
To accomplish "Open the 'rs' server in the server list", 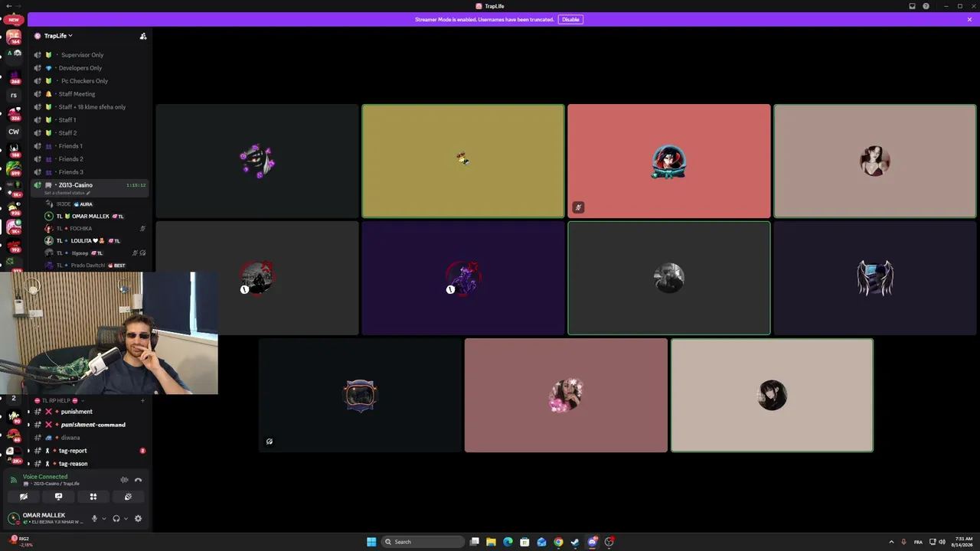I will (13, 96).
